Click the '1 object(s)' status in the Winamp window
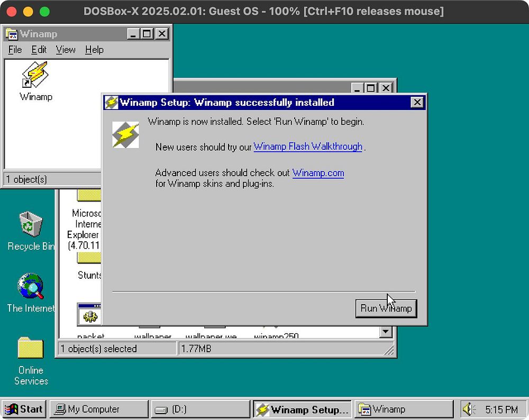 pyautogui.click(x=26, y=179)
